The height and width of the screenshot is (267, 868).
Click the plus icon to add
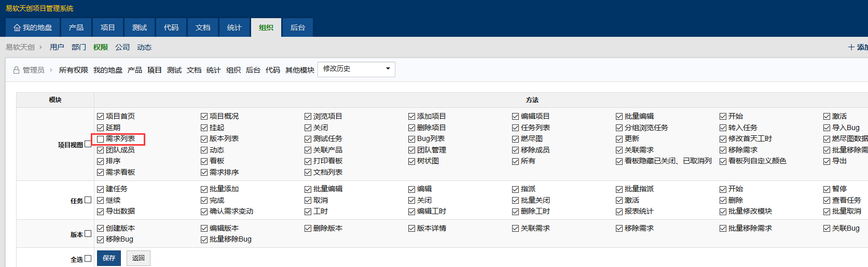[851, 47]
